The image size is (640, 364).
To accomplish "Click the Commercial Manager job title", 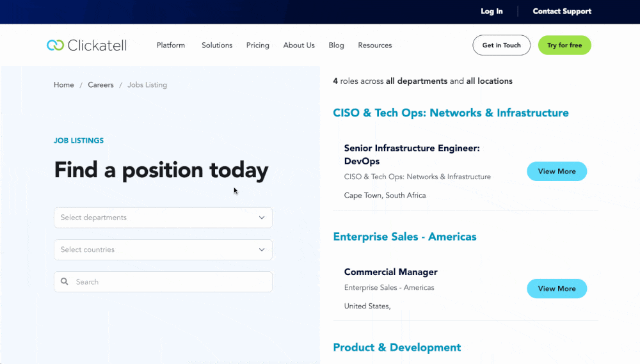I will (390, 272).
